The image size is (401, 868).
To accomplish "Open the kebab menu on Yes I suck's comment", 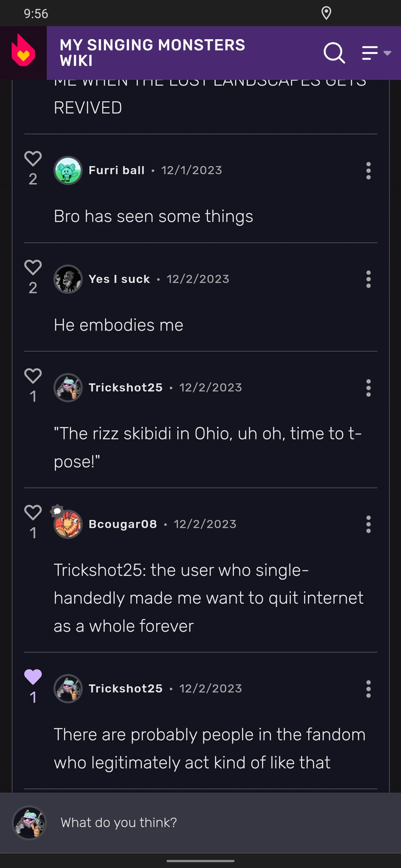I will [x=368, y=280].
